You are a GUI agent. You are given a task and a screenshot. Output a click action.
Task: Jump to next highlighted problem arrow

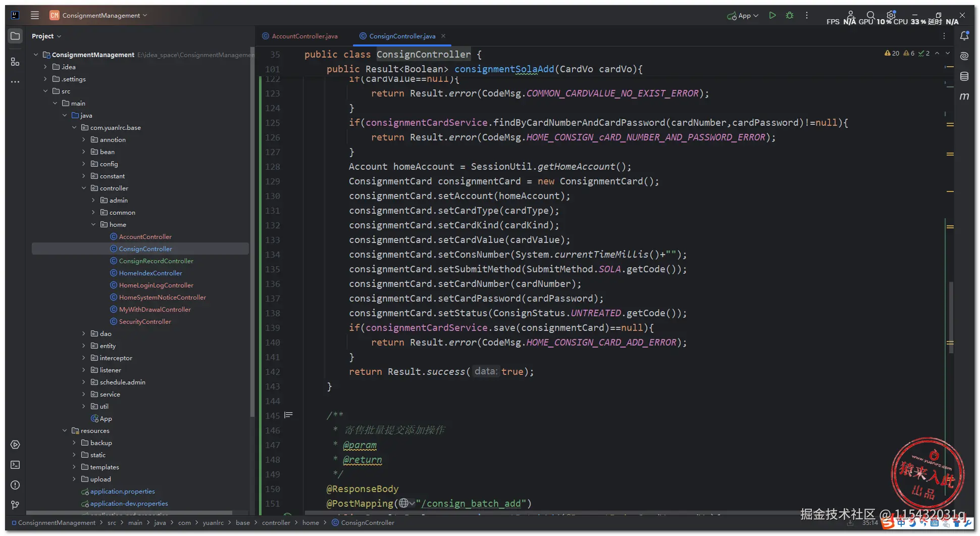click(x=948, y=53)
